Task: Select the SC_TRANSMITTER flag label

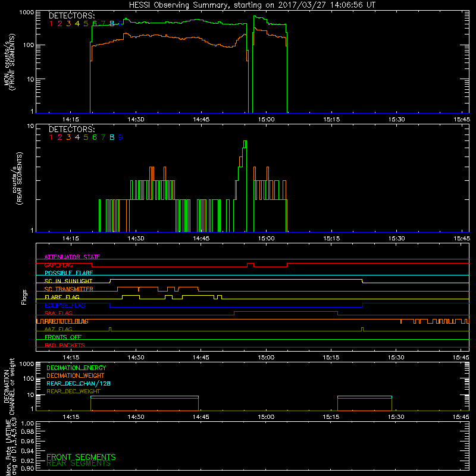Action: coord(69,289)
